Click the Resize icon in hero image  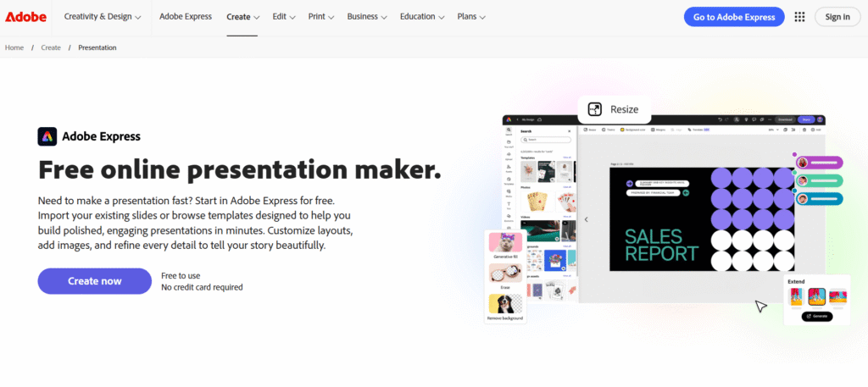point(595,109)
